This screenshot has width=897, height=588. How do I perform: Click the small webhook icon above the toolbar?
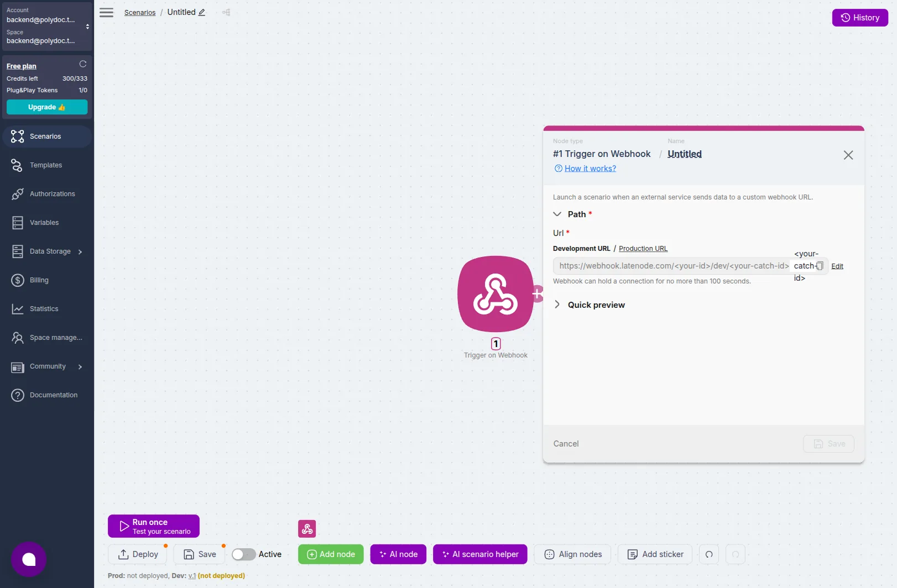tap(307, 529)
